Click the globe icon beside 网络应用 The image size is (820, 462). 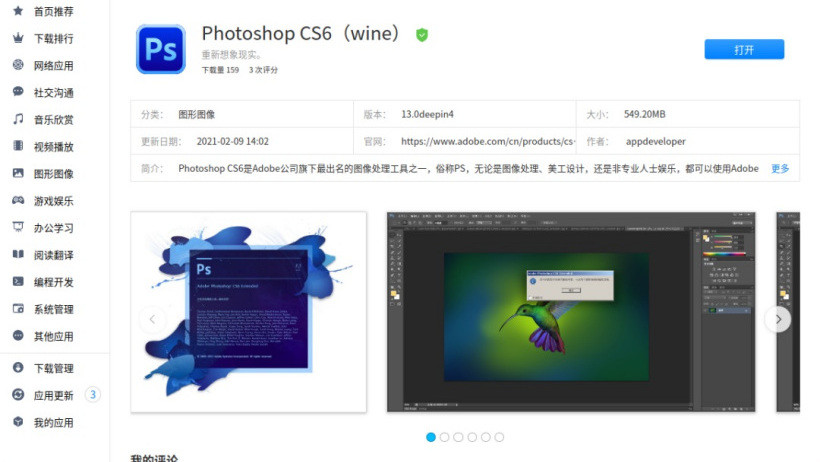click(x=18, y=65)
